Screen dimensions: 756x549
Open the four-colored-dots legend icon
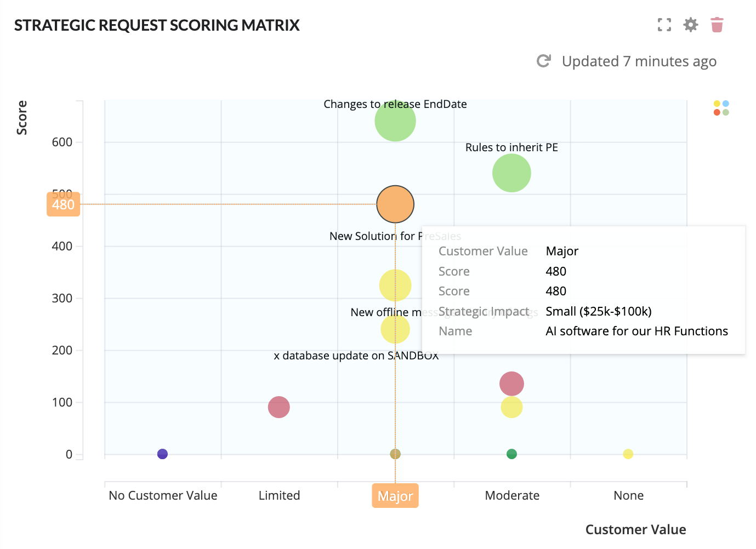click(x=721, y=108)
